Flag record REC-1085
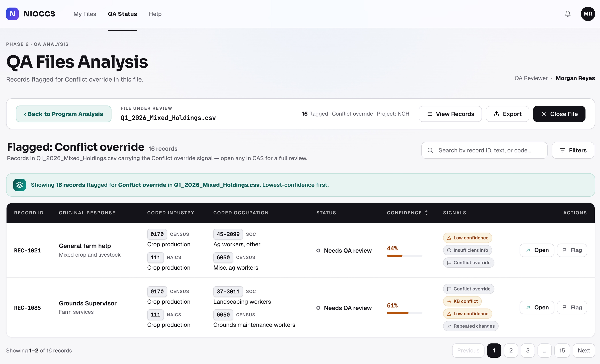 [572, 307]
